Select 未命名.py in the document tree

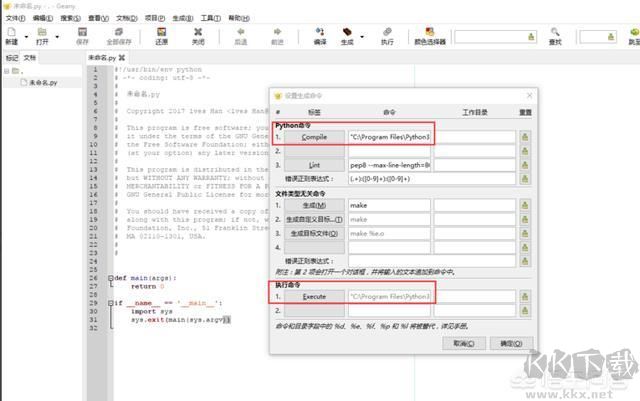coord(42,83)
